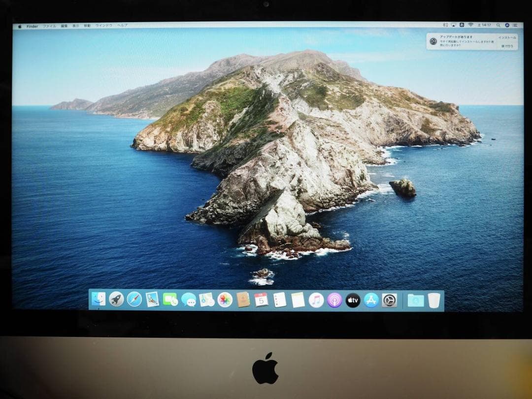Open the Messages app

(188, 299)
